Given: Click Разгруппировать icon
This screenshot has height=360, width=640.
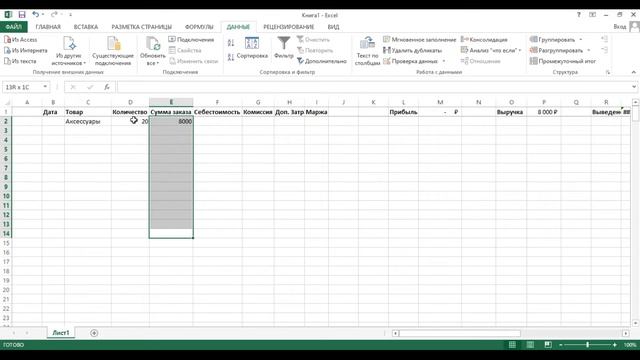Looking at the screenshot, I should pyautogui.click(x=533, y=50).
